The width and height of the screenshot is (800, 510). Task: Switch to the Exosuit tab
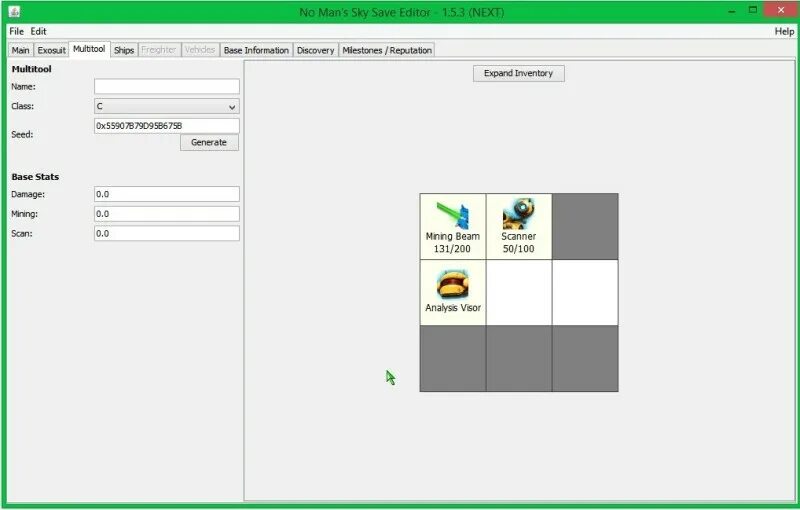click(x=52, y=50)
